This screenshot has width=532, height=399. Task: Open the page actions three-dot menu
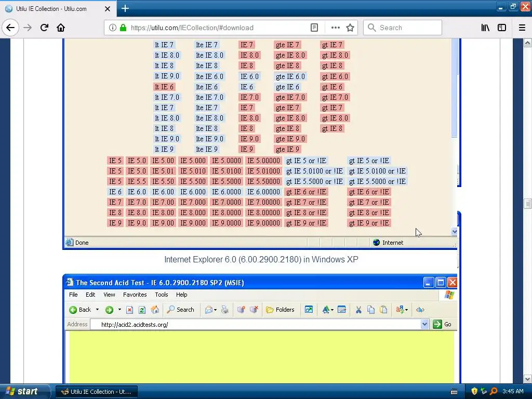tap(335, 28)
